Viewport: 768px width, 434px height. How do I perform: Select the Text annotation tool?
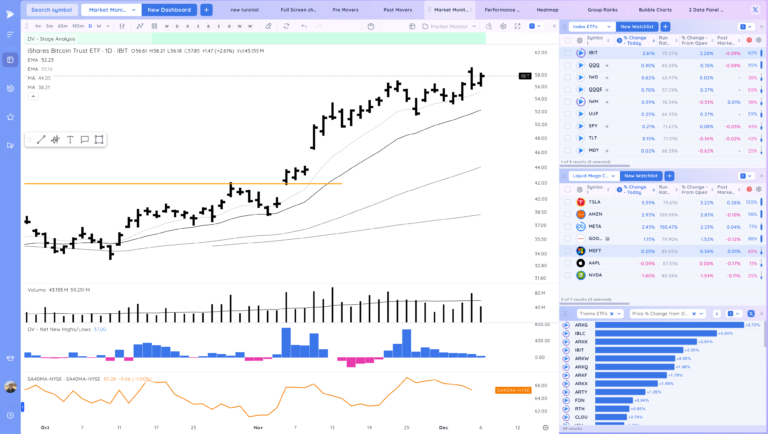[70, 140]
